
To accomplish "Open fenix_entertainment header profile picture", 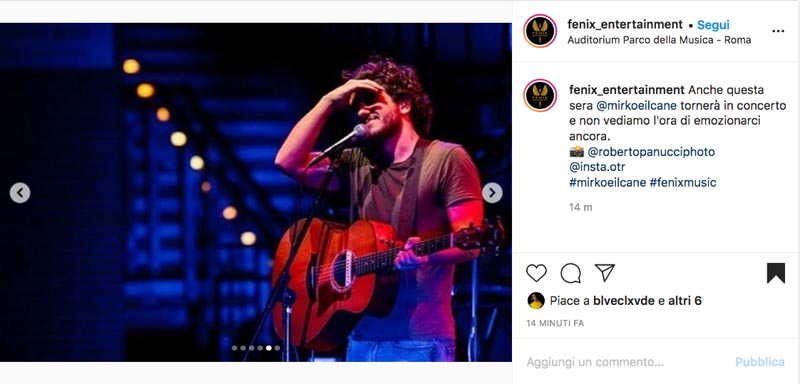I will click(x=540, y=31).
